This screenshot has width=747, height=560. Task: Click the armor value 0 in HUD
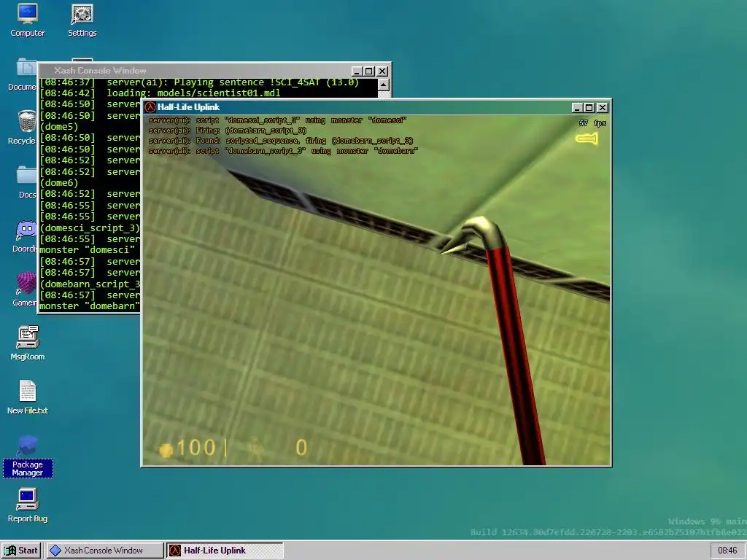pos(301,448)
